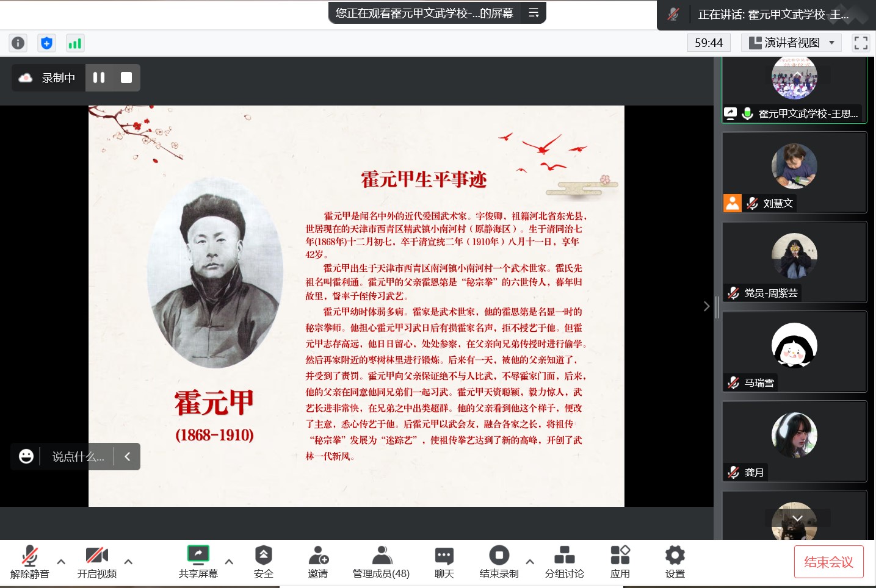Viewport: 876px width, 588px height.
Task: Open audio options arrow beside 解除静音
Action: (61, 561)
